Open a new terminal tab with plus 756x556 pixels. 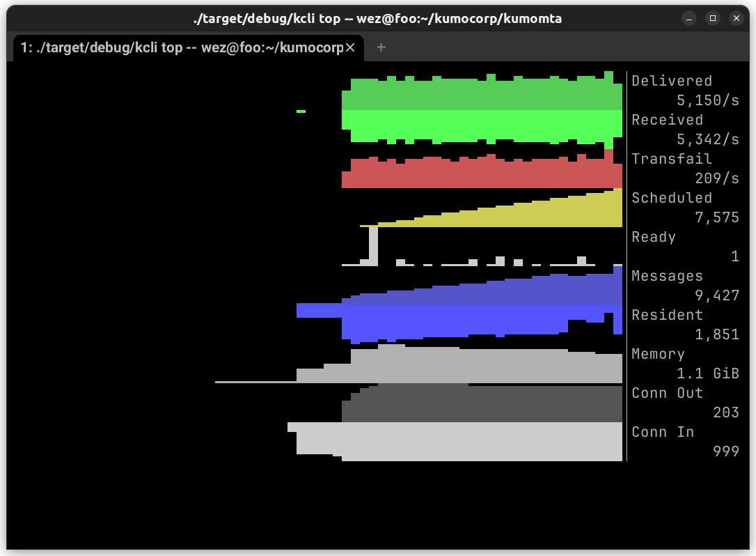point(381,47)
